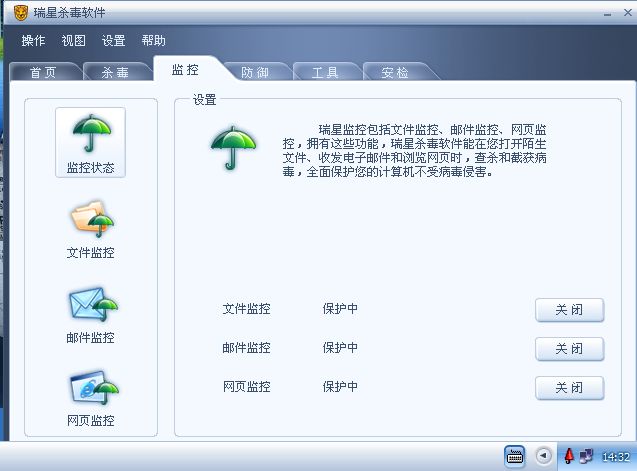Click the 瑞星杀毒软件 title text
637x471 pixels.
click(69, 13)
